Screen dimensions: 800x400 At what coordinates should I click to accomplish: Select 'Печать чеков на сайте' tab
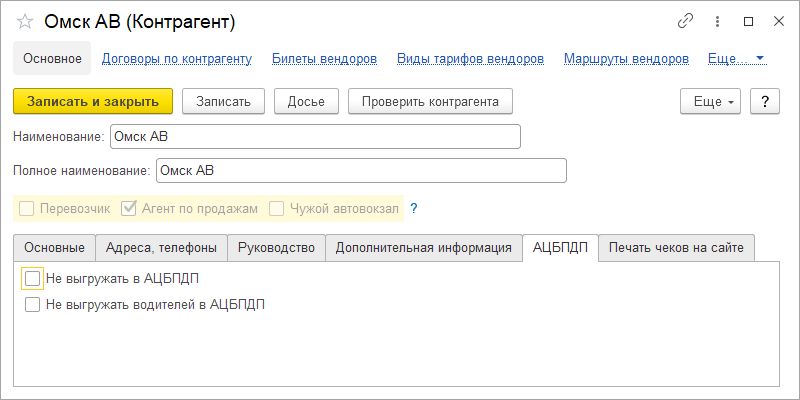click(676, 248)
